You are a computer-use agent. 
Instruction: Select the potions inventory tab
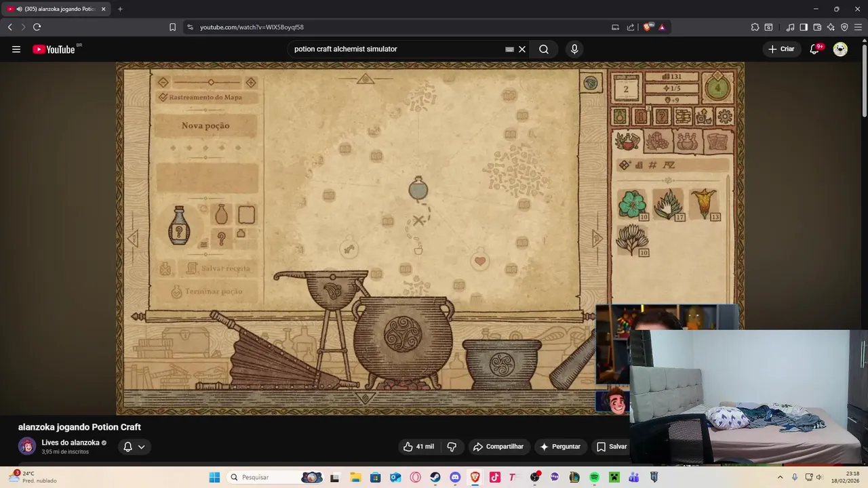tap(687, 141)
